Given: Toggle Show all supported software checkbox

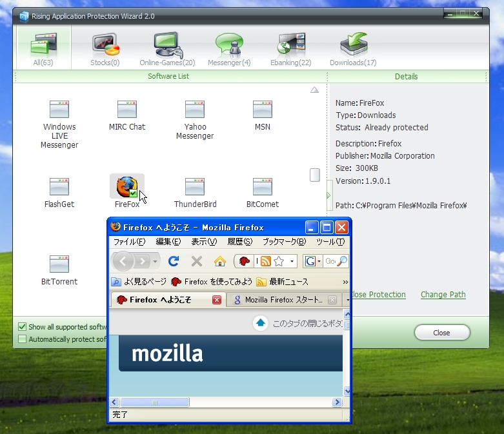Looking at the screenshot, I should pos(22,327).
